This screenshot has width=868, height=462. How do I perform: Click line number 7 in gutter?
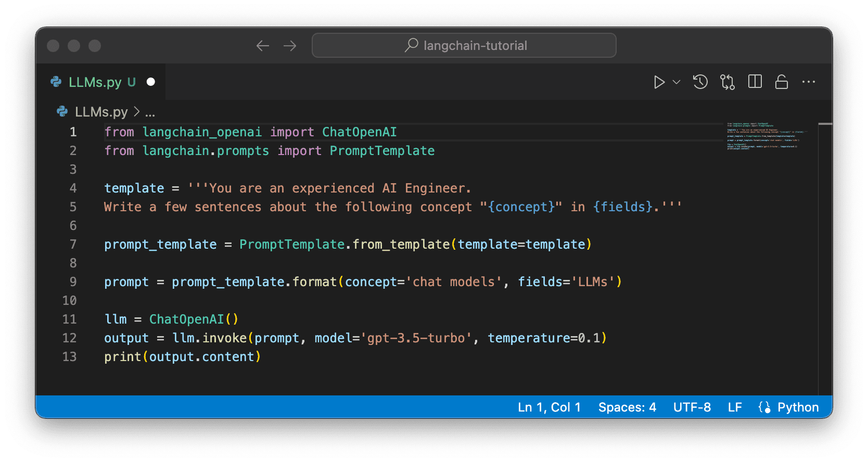[73, 245]
